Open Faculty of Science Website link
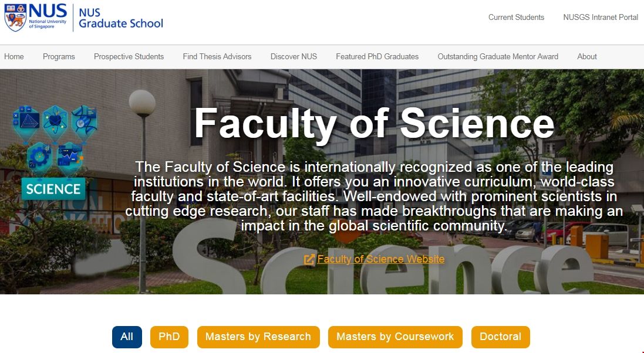 (380, 259)
